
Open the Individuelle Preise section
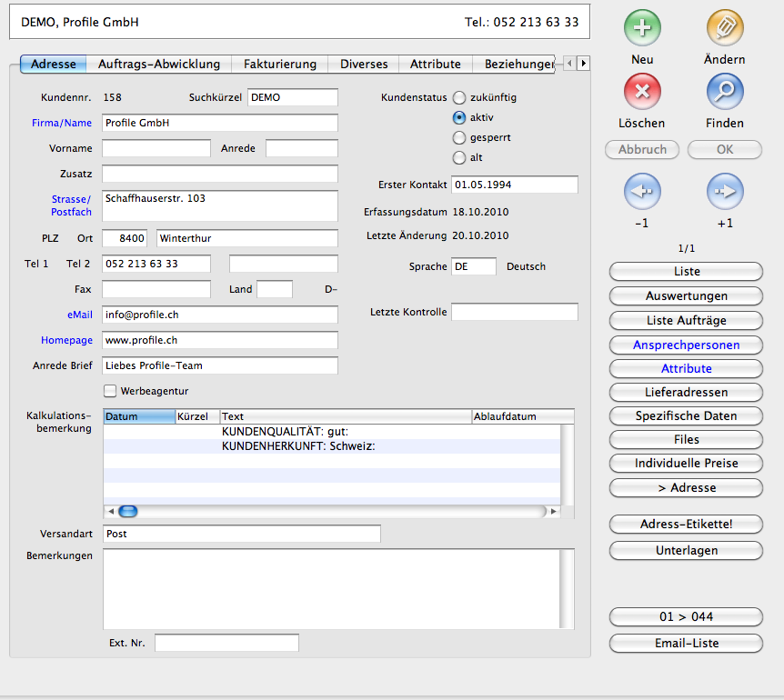pyautogui.click(x=686, y=464)
